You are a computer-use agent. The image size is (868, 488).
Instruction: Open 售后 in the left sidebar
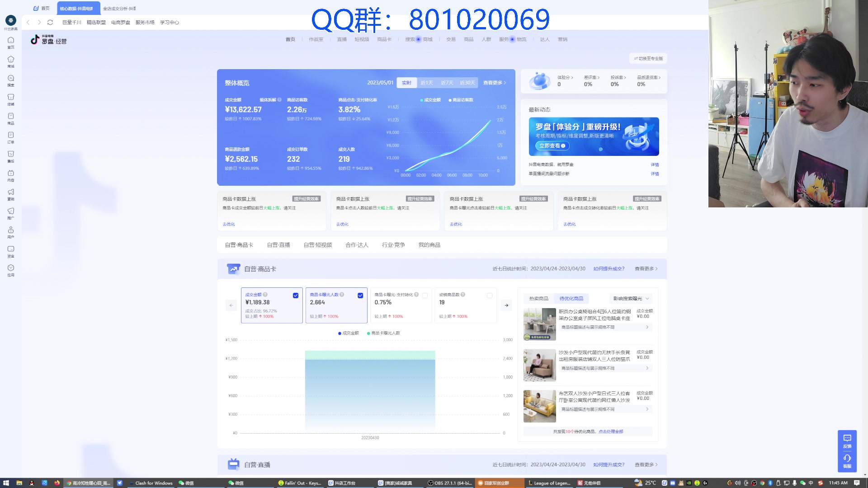pyautogui.click(x=11, y=157)
